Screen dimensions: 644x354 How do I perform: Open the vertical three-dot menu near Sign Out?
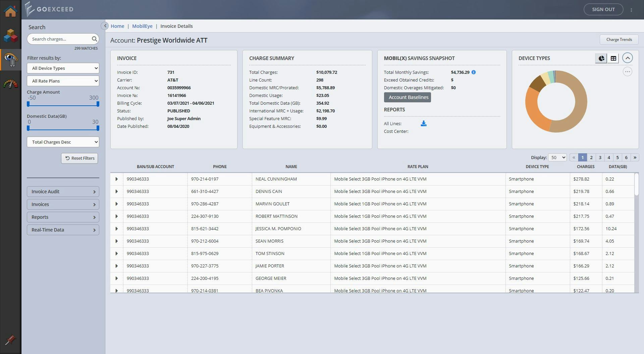coord(631,10)
